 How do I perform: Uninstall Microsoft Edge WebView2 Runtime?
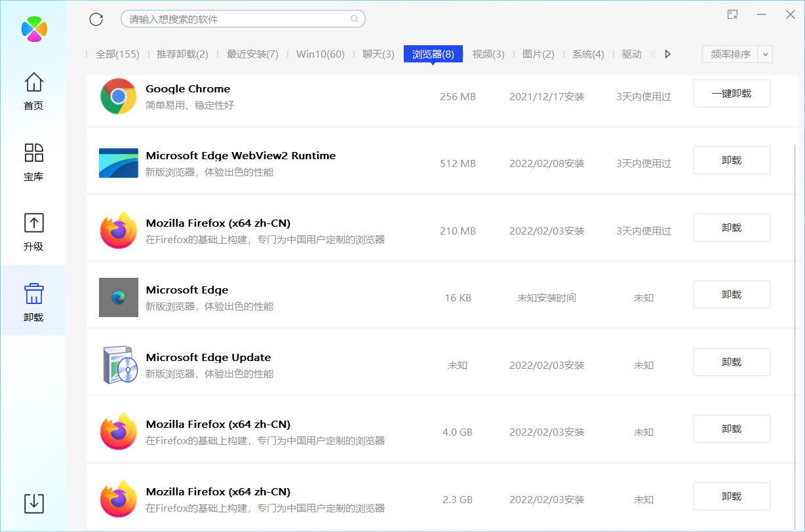pyautogui.click(x=732, y=161)
